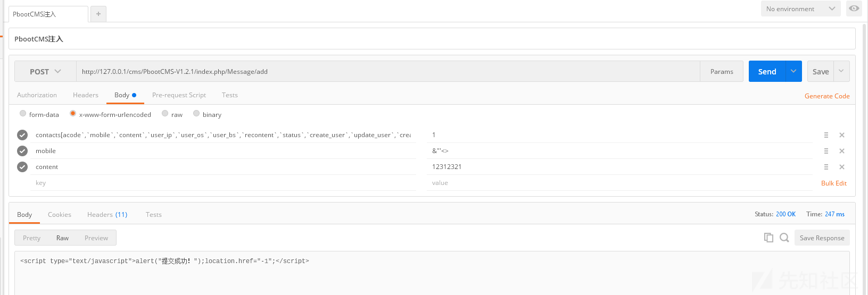Click Bulk Edit link
The width and height of the screenshot is (868, 295).
pos(834,183)
